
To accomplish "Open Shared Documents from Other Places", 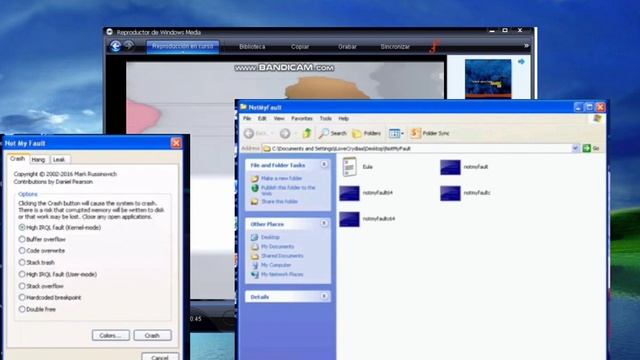I will tap(282, 256).
